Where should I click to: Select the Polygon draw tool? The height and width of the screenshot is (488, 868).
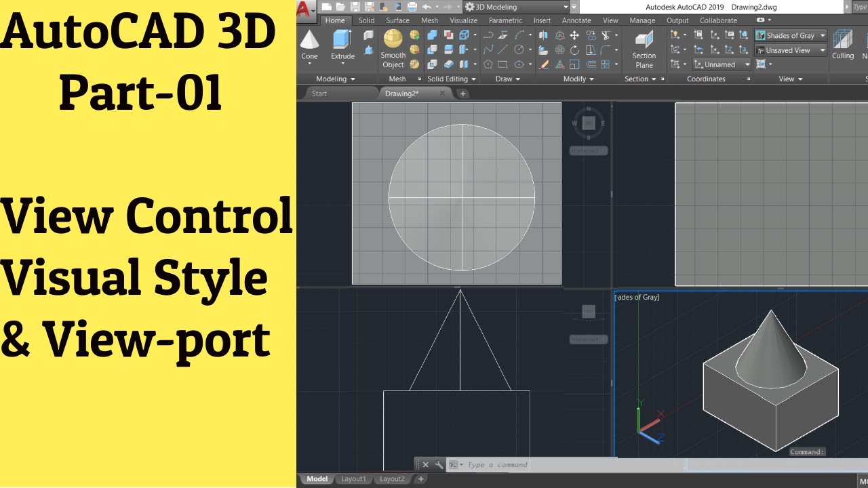click(x=488, y=64)
